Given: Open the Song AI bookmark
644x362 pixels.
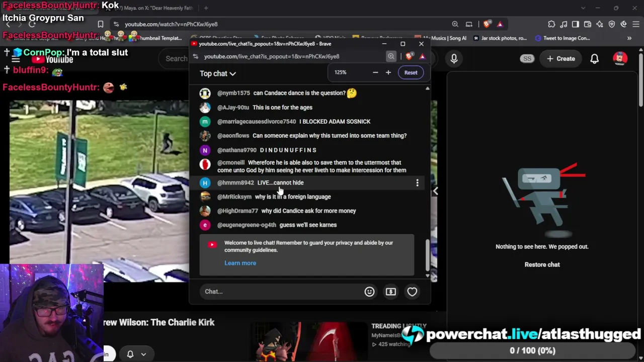Looking at the screenshot, I should pyautogui.click(x=441, y=38).
